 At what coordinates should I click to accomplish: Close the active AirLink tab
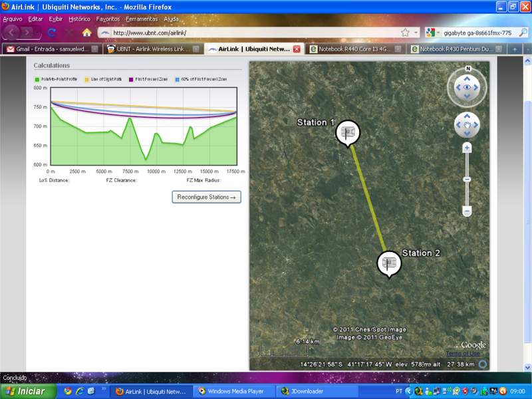coord(297,49)
